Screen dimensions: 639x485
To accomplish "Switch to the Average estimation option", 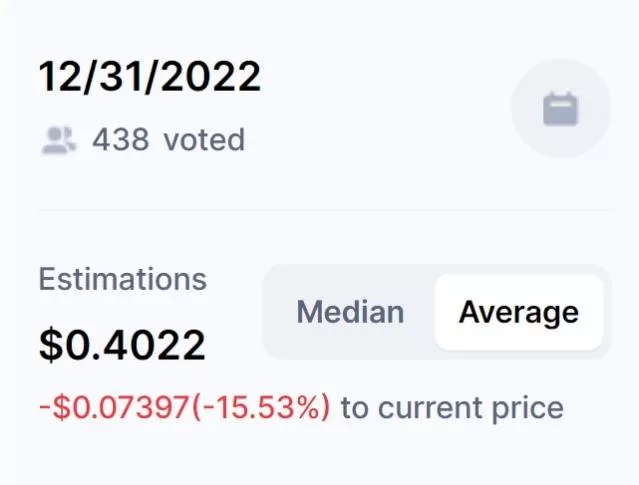I will coord(518,311).
